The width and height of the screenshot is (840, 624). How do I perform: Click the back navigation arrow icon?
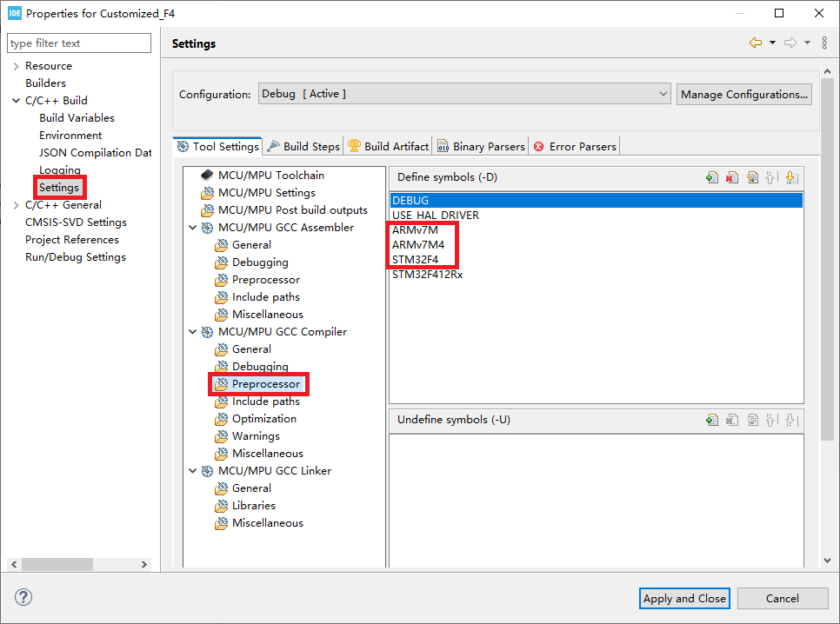point(755,43)
